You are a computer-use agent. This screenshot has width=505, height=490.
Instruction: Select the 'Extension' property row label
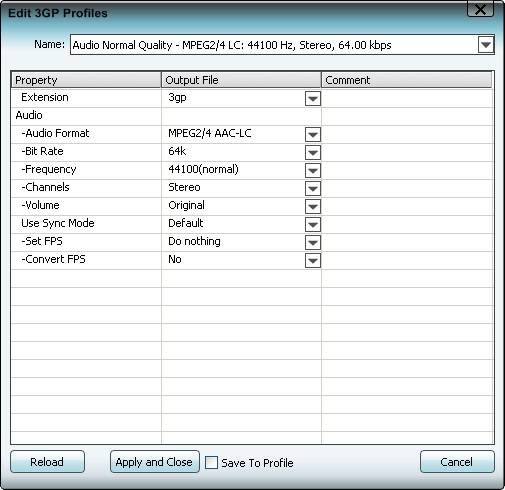coord(45,97)
